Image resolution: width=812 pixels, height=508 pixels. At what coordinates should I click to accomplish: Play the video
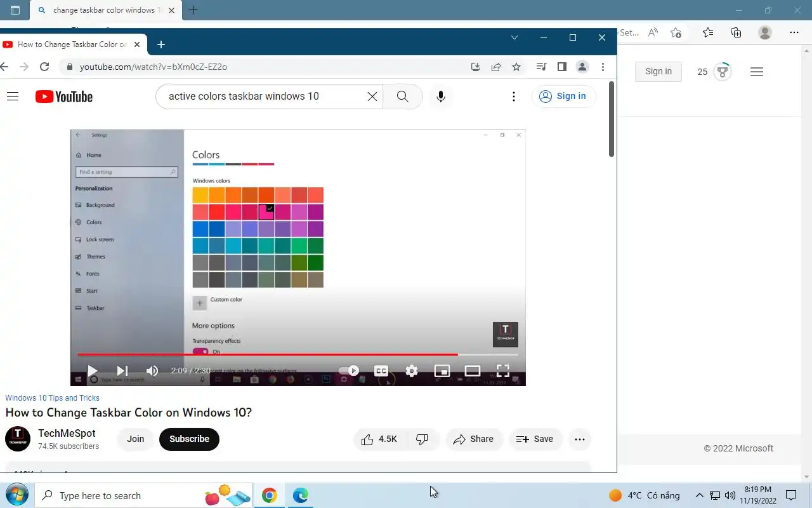click(92, 371)
